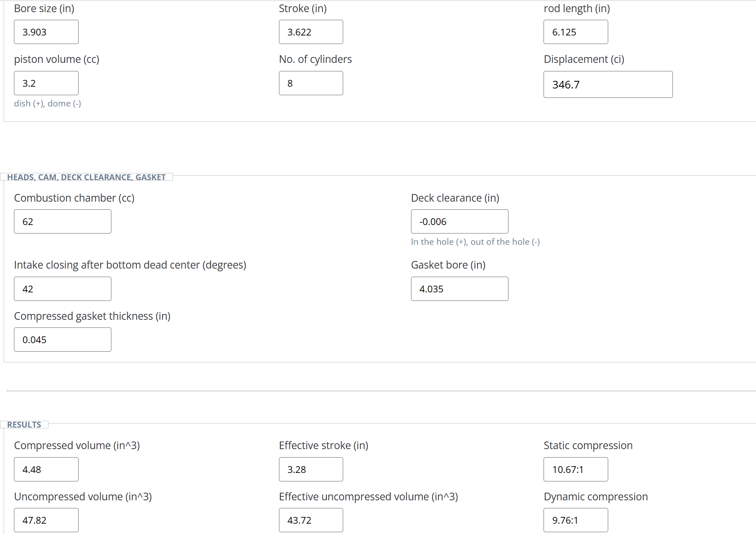Click the Displacement (ci) field

607,84
